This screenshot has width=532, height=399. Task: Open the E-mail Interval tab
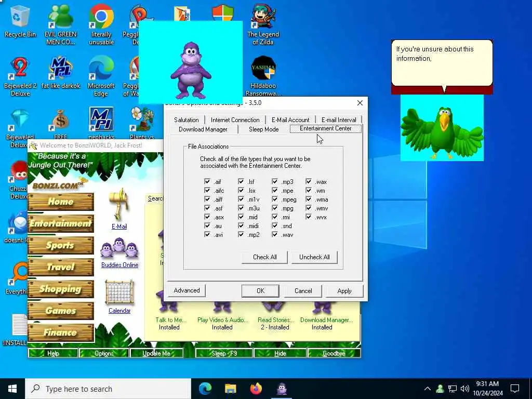[x=339, y=120]
